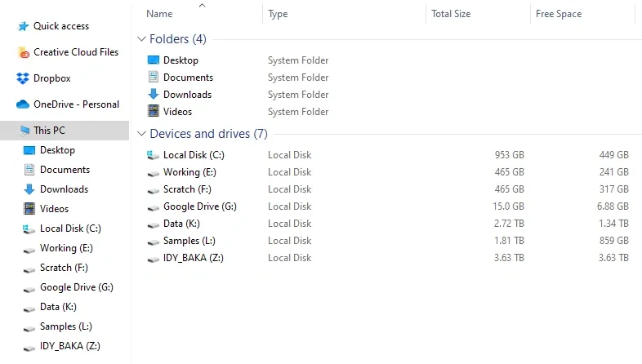Select the Downloads name in Folders list
This screenshot has height=364, width=642.
point(187,95)
